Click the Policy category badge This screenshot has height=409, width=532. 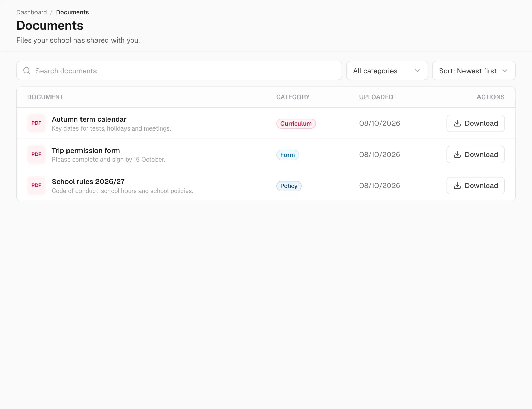[x=289, y=186]
